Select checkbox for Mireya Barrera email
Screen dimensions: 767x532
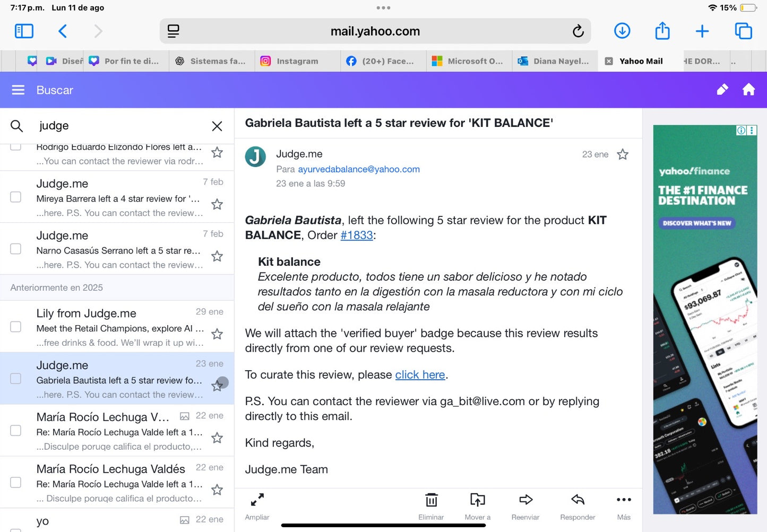(16, 197)
